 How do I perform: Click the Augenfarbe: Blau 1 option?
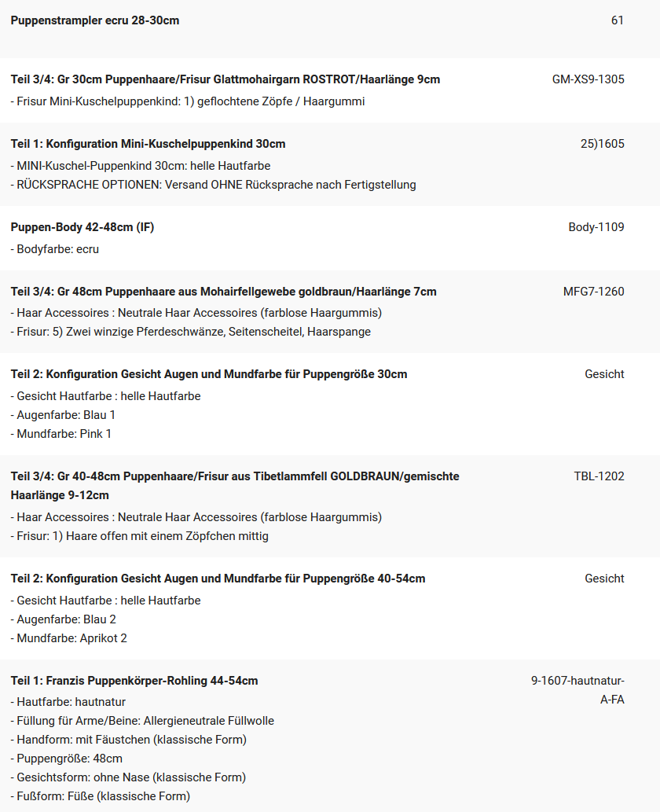click(63, 415)
